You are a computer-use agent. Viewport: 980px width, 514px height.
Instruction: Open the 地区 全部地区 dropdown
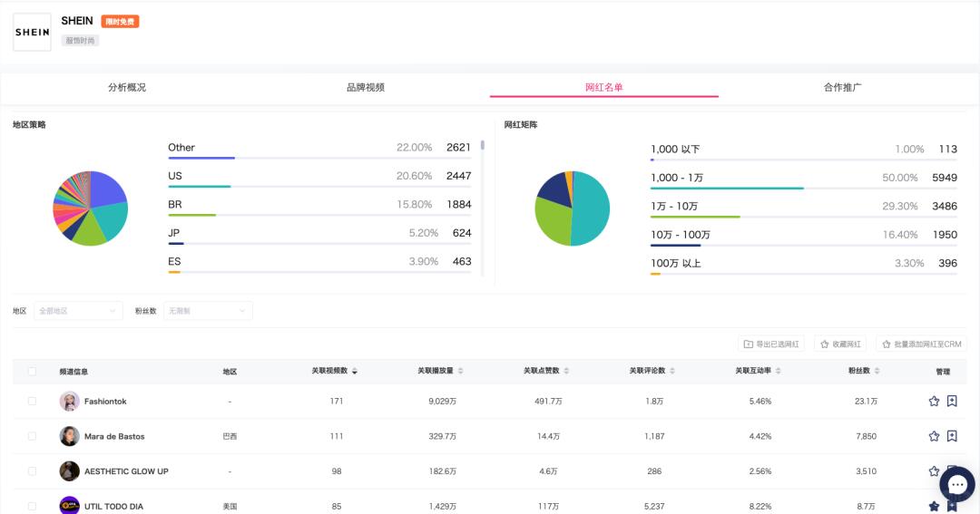(x=78, y=310)
